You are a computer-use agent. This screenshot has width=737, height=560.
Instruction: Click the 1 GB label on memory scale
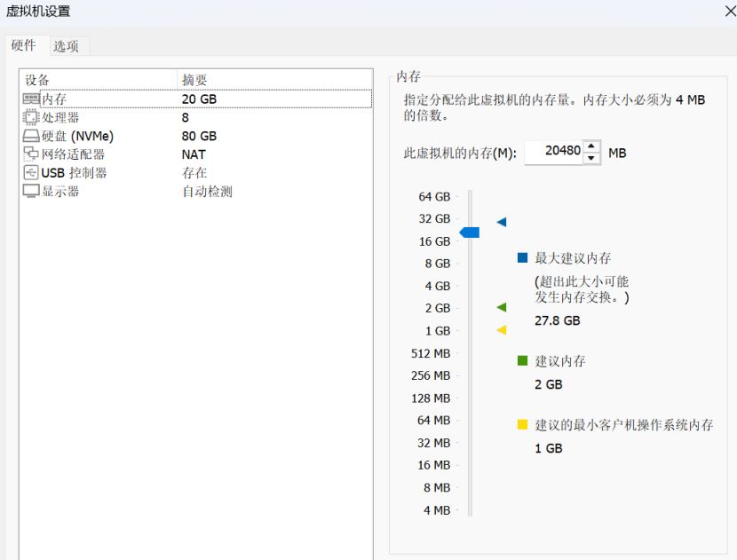coord(438,331)
